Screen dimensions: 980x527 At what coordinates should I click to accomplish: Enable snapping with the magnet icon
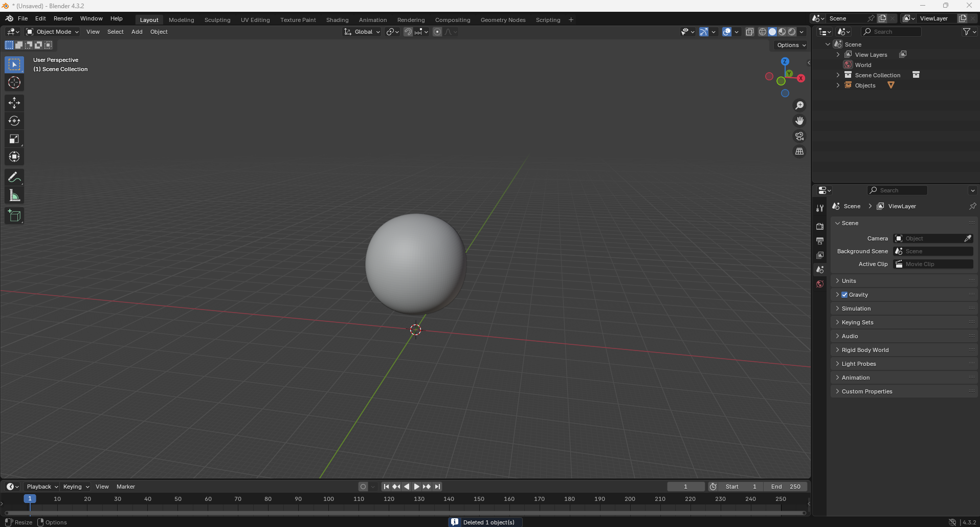408,31
